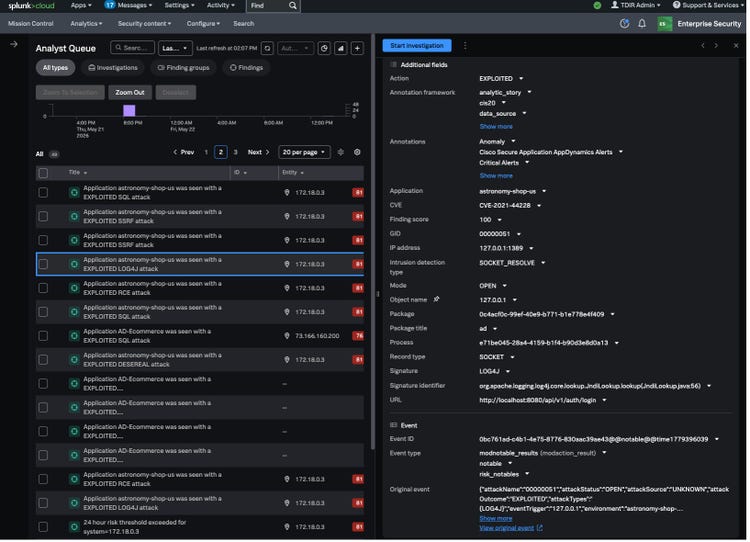This screenshot has height=542, width=750.
Task: Collapse the Additional fields section
Action: click(394, 65)
